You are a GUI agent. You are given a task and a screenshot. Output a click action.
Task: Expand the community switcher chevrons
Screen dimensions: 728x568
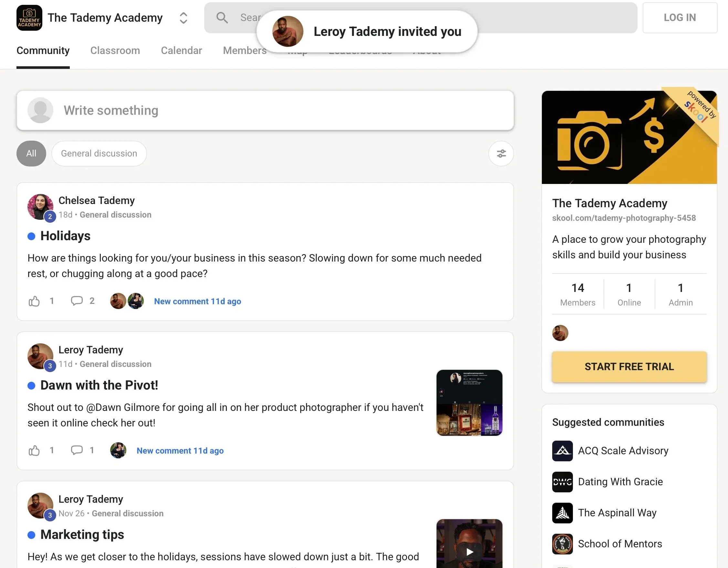183,18
